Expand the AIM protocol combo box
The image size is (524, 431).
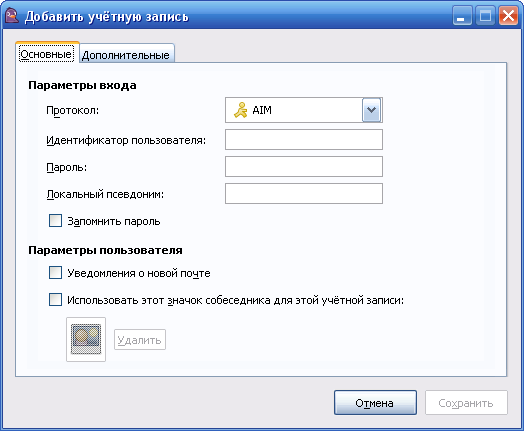pyautogui.click(x=304, y=110)
